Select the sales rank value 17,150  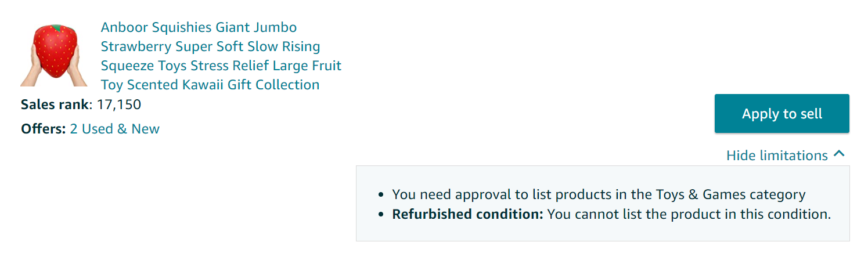[119, 105]
